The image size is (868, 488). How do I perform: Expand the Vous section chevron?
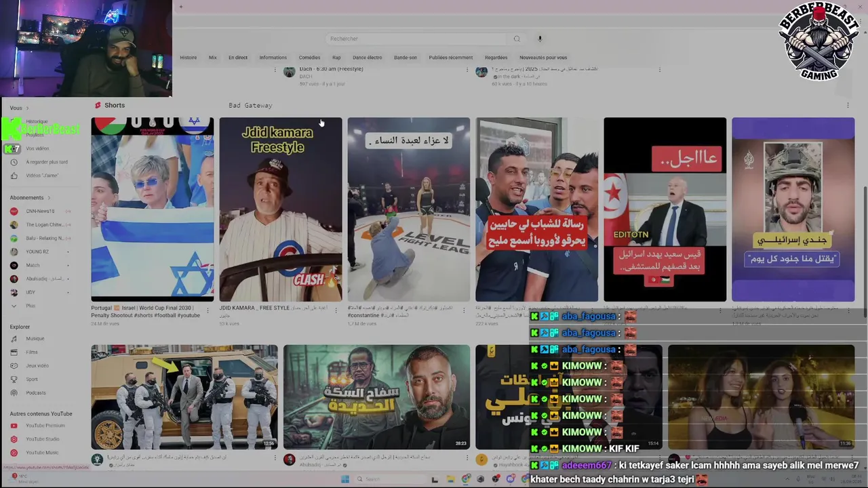pyautogui.click(x=28, y=108)
